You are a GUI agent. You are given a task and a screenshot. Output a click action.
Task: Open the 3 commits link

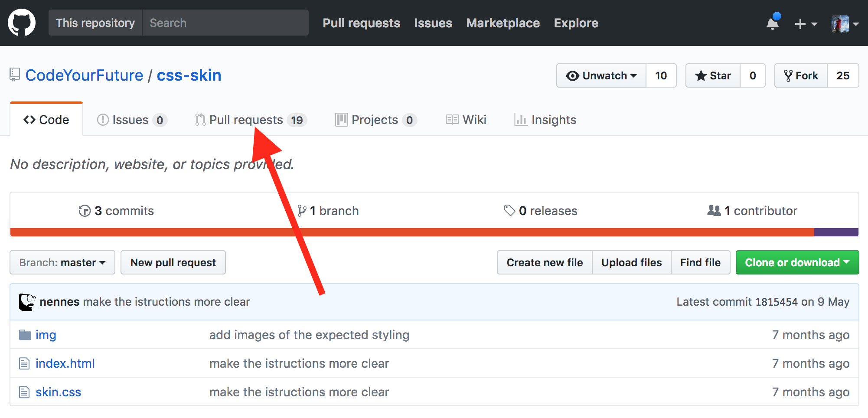[116, 211]
